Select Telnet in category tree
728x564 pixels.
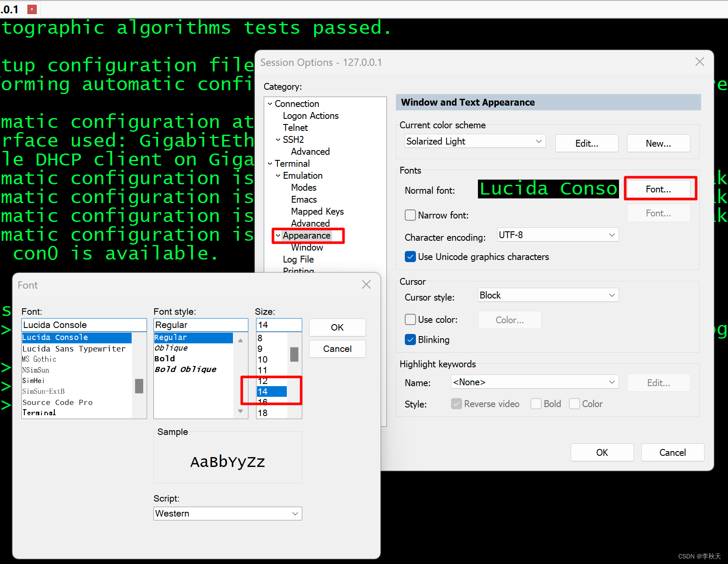295,128
